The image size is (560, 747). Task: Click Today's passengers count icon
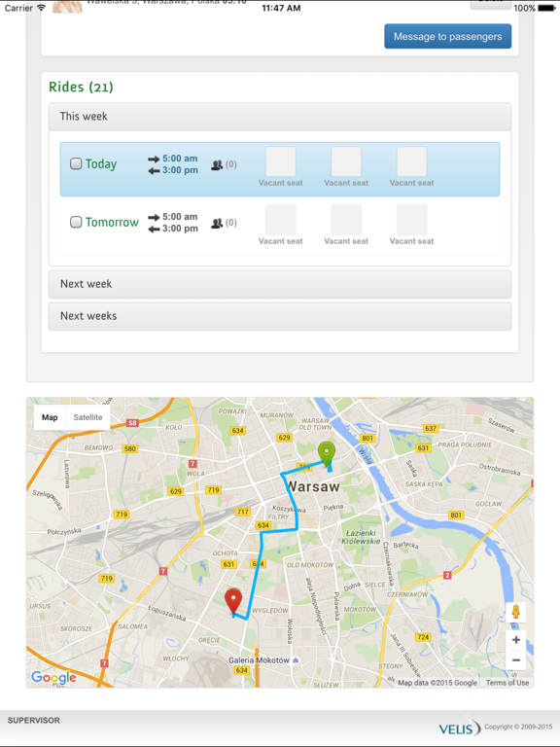tap(217, 164)
